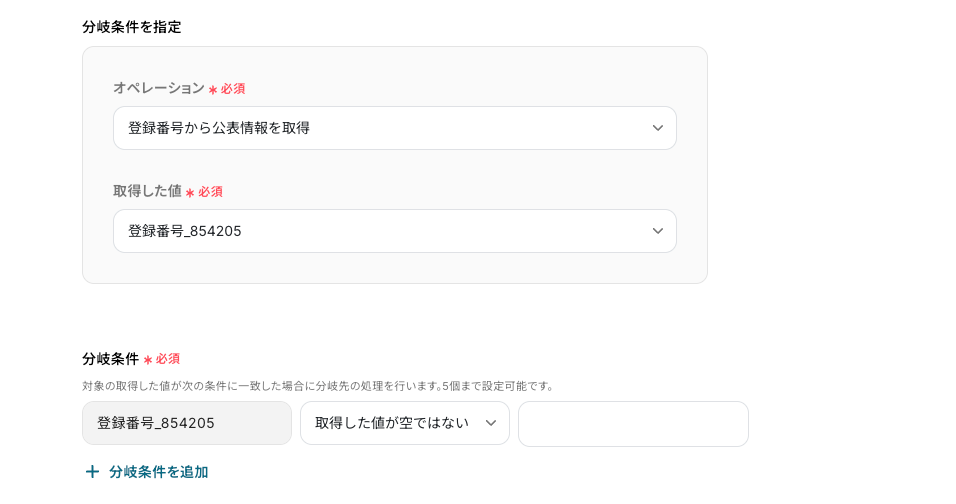This screenshot has height=504, width=956.
Task: Click the chevron arrow on 取得した値が空ではない
Action: pyautogui.click(x=491, y=423)
